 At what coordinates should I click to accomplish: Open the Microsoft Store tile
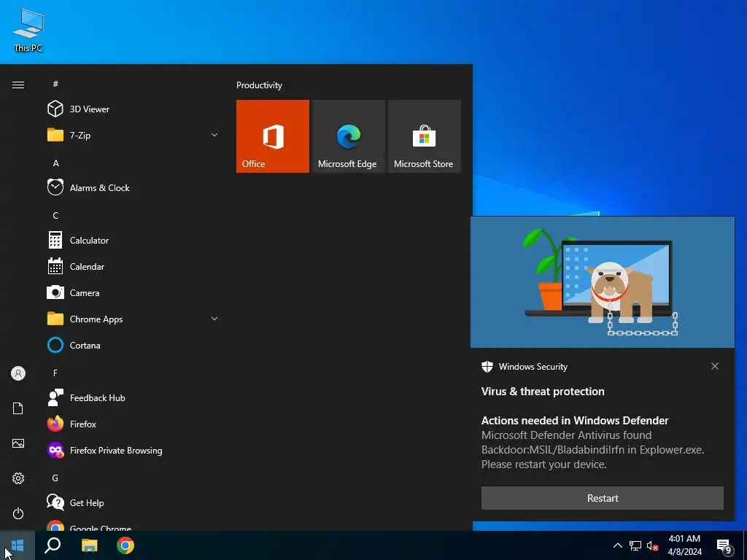point(425,136)
